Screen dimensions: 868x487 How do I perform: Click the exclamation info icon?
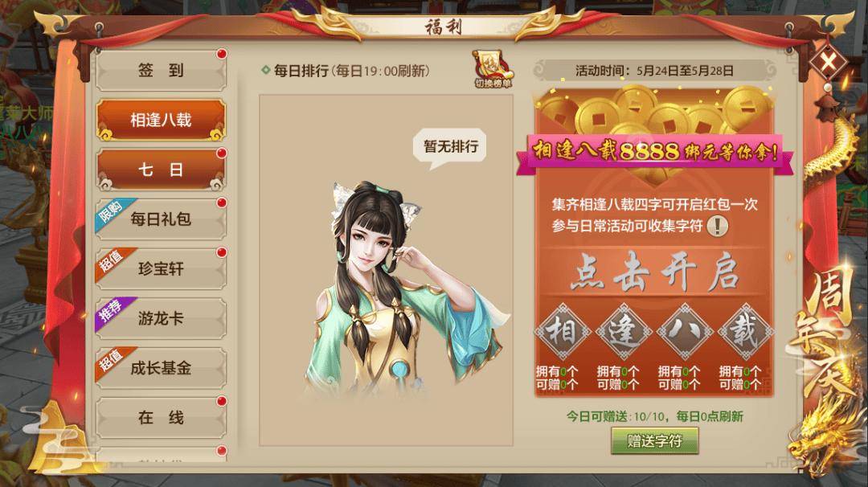coord(718,226)
